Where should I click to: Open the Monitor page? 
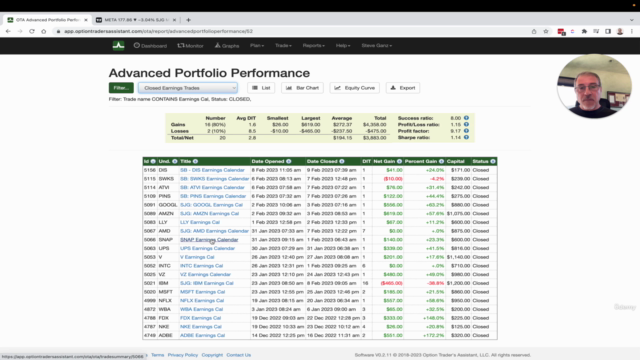(190, 46)
